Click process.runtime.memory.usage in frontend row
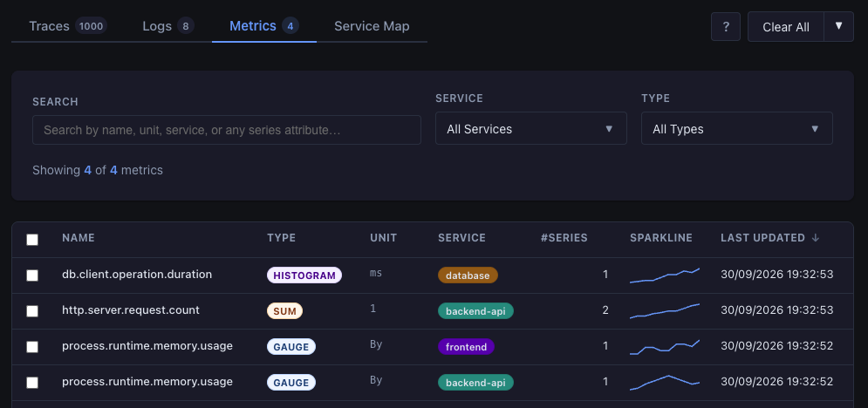 [x=147, y=346]
